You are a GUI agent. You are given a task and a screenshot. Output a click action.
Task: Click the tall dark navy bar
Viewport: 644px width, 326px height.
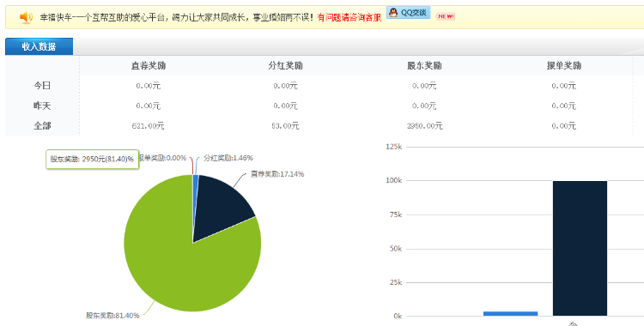[580, 249]
